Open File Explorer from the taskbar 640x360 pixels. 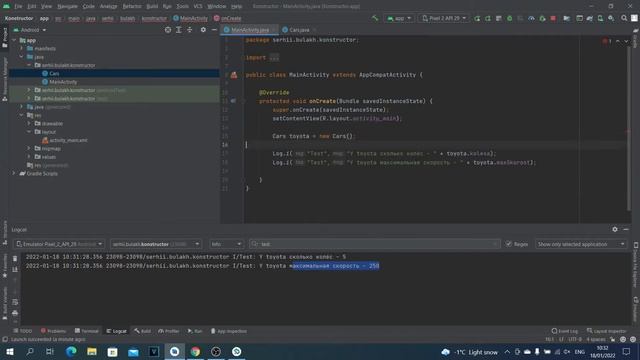92,352
